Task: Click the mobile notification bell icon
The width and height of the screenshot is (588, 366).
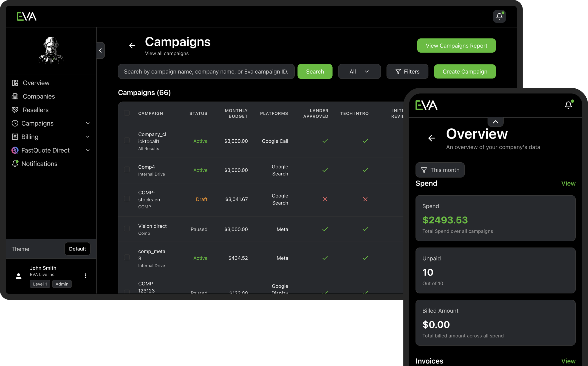Action: (568, 105)
